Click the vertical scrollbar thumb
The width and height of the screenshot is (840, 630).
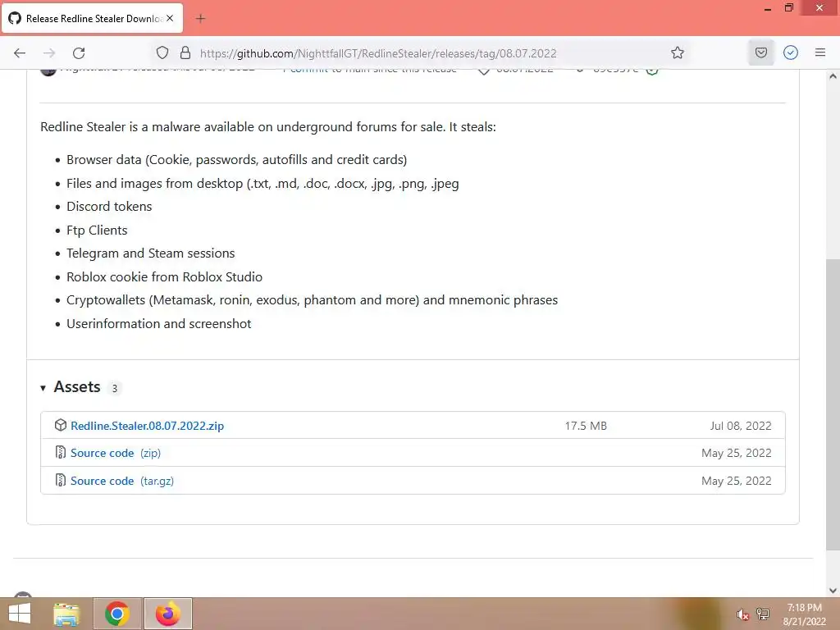[833, 404]
